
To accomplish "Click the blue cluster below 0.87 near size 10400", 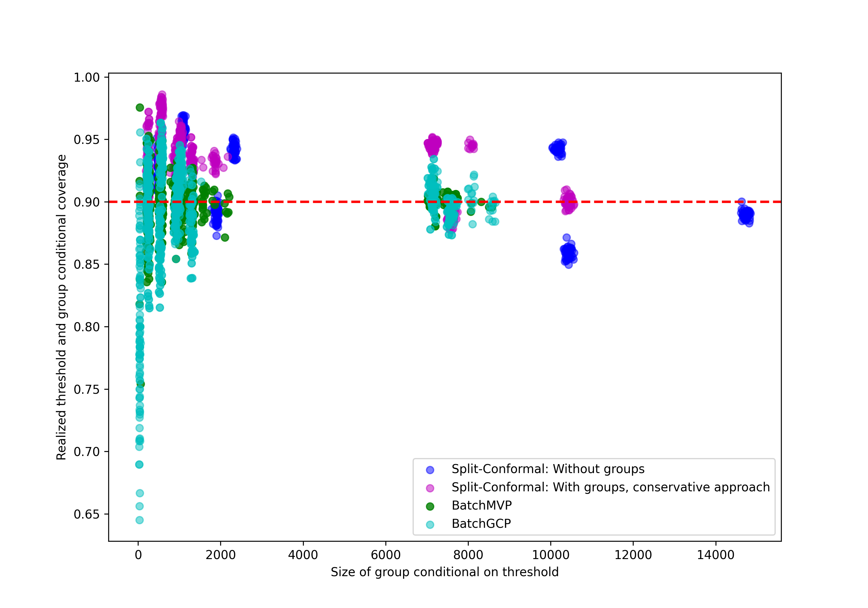I will [x=568, y=254].
